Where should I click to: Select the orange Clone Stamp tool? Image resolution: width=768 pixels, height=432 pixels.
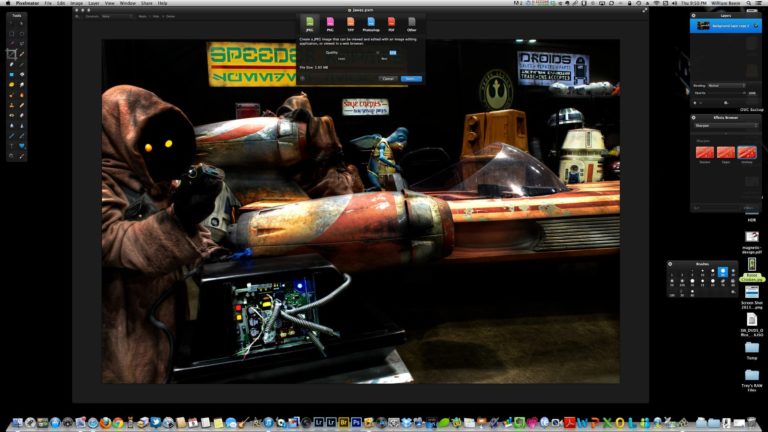point(12,105)
